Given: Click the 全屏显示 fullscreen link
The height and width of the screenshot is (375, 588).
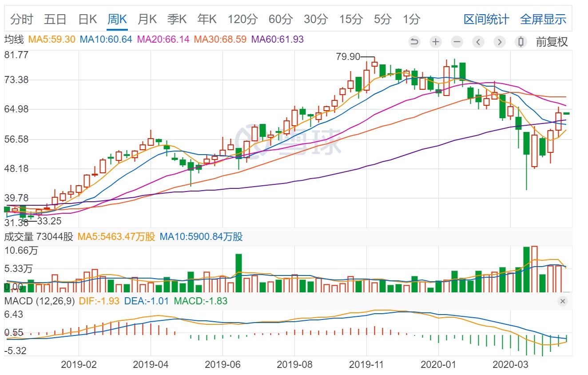Looking at the screenshot, I should pos(543,19).
